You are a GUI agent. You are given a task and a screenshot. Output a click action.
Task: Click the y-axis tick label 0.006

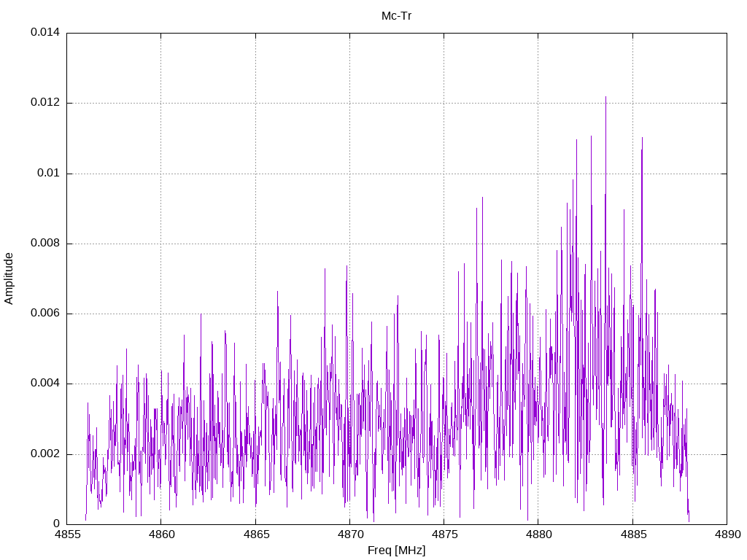coord(45,314)
